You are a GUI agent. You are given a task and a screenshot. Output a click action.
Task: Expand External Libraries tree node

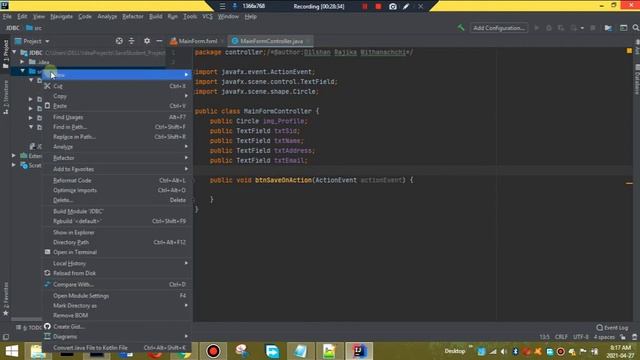click(x=14, y=156)
